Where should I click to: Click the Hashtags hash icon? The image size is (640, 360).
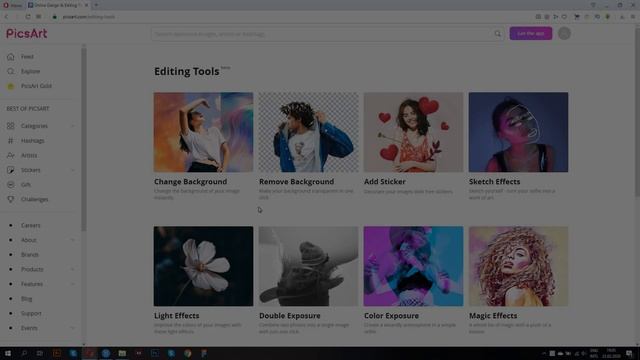coord(11,141)
